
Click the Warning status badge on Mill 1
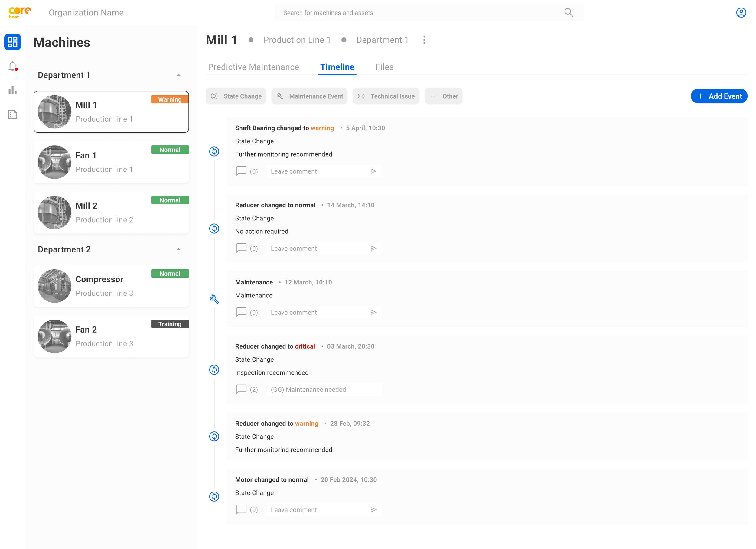(169, 99)
